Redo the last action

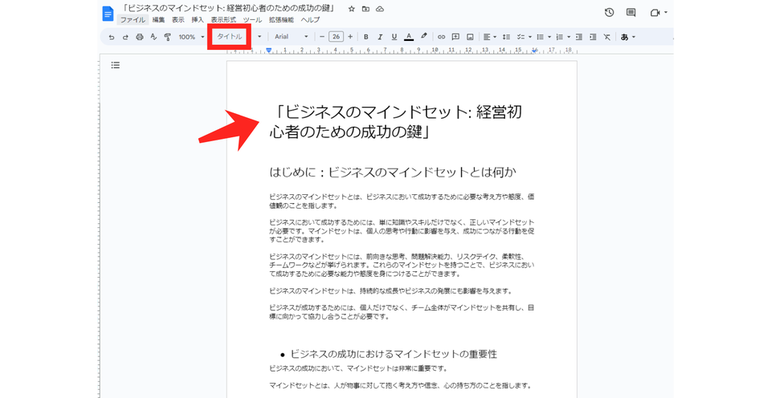[125, 37]
